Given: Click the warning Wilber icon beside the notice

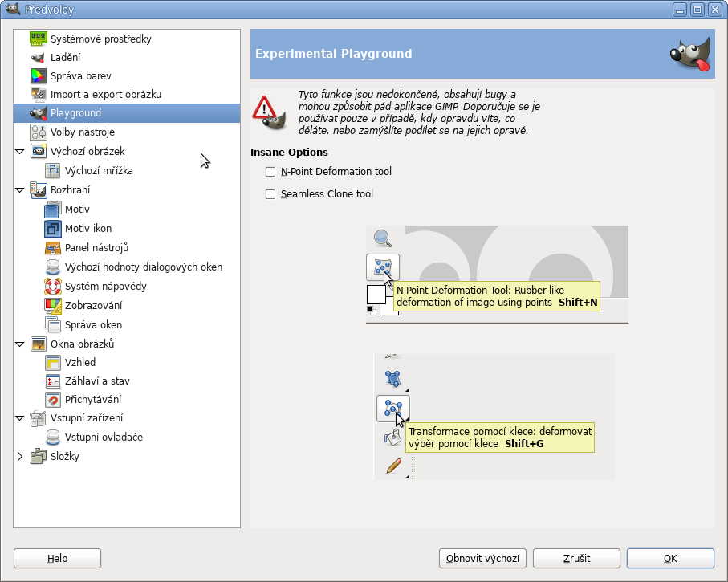Looking at the screenshot, I should pyautogui.click(x=270, y=112).
